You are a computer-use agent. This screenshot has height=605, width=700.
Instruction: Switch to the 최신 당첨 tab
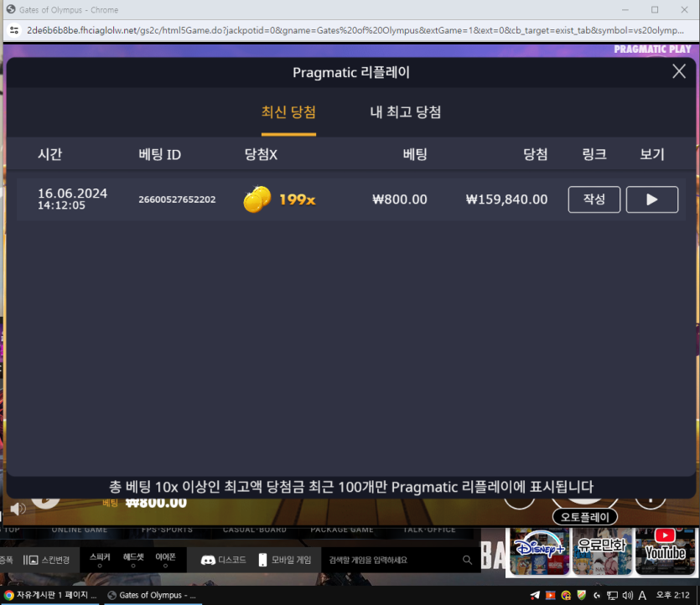(x=288, y=112)
